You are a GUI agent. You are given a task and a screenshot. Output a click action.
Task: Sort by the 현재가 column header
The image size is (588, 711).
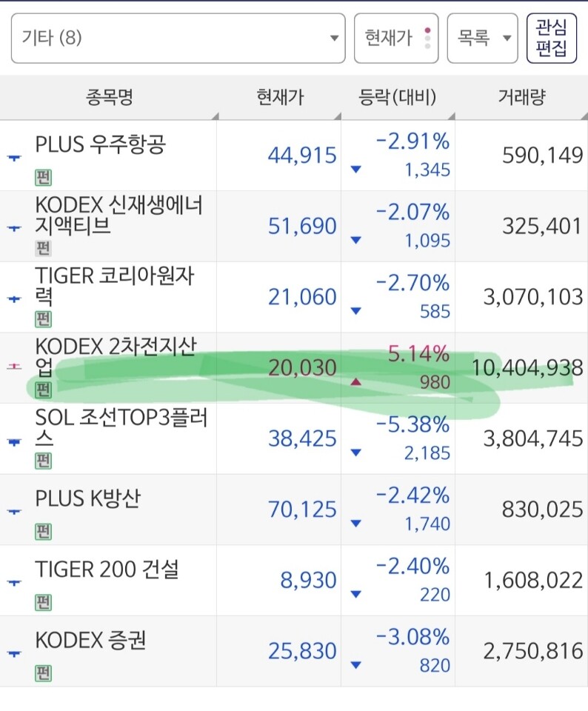279,98
